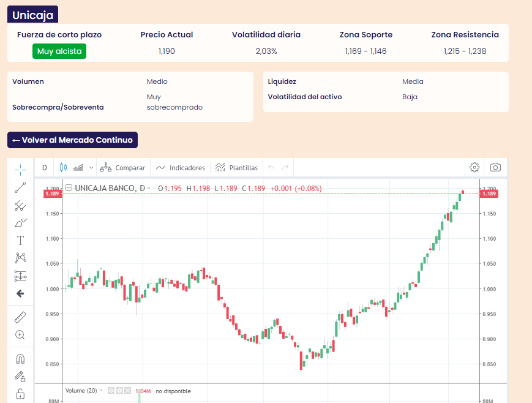The width and height of the screenshot is (532, 403).
Task: Click the Muy alcista badge
Action: coord(59,51)
